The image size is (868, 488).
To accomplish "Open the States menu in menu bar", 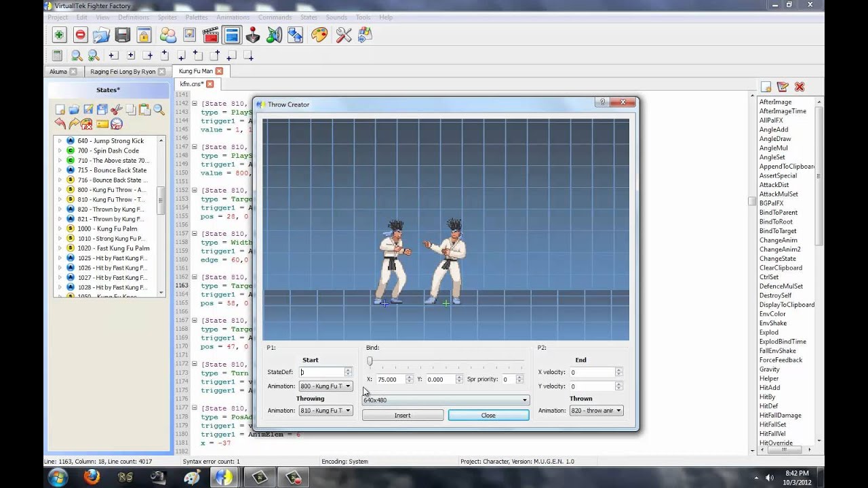I will [309, 17].
